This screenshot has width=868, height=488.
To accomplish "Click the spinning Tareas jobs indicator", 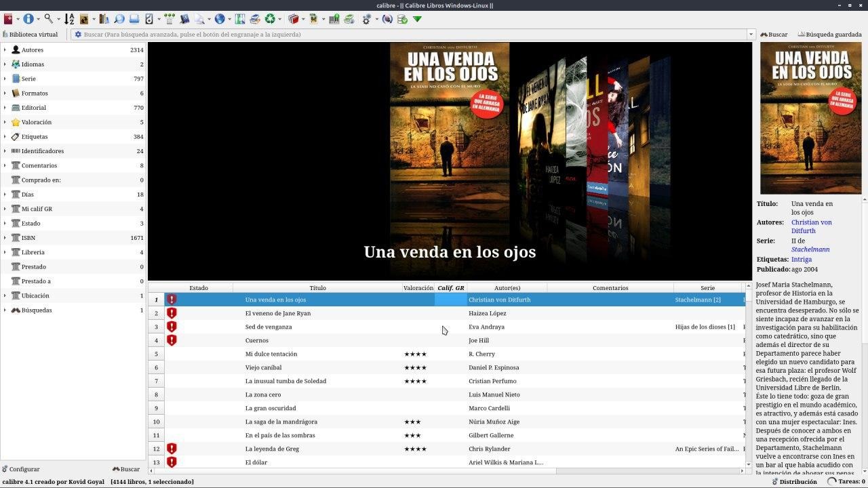I will pos(832,482).
